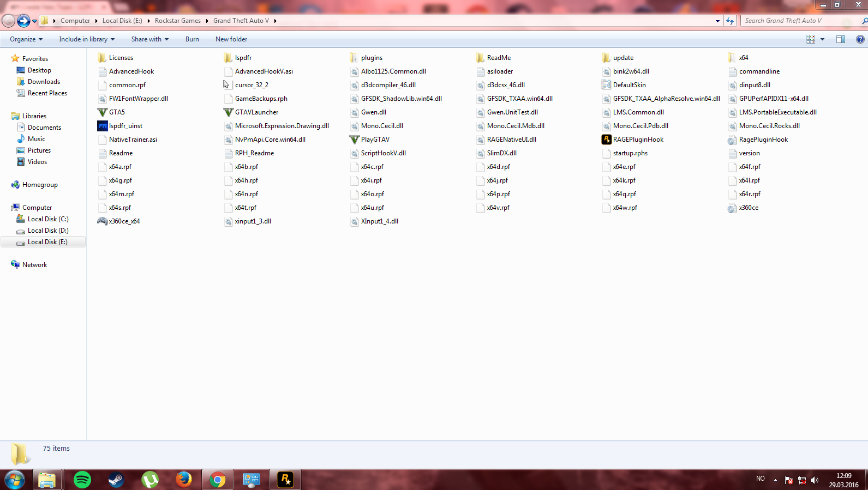The image size is (868, 490).
Task: Select the ScriptHookV.dll file icon
Action: [x=354, y=153]
